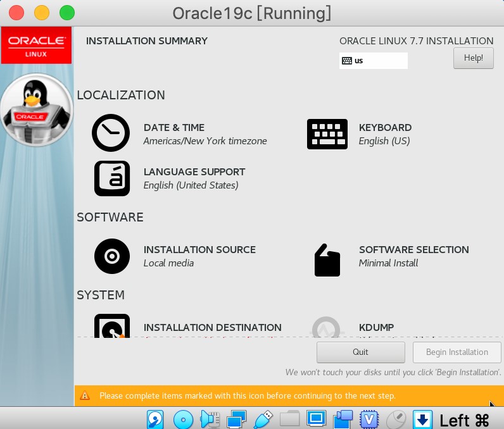Click Local media text

pos(169,263)
